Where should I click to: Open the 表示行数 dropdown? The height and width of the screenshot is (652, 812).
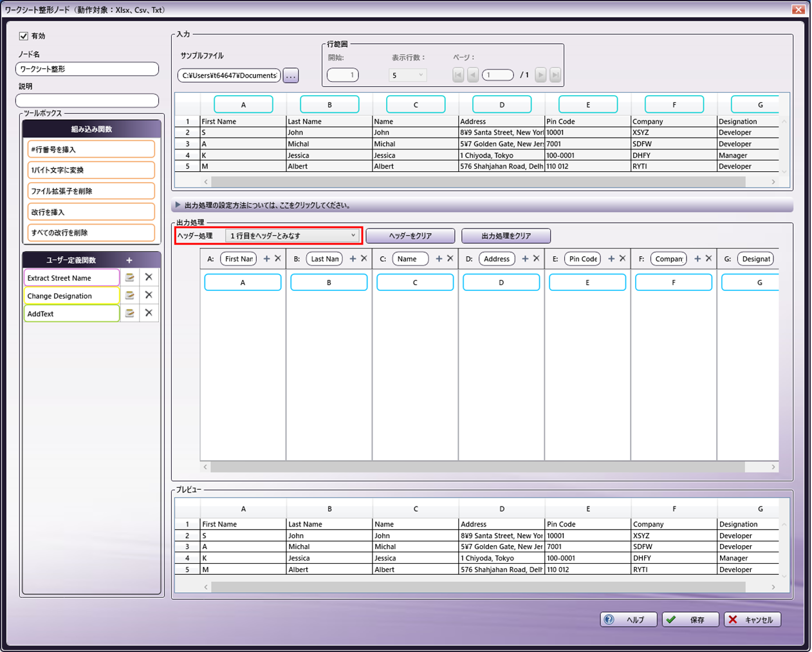tap(407, 75)
